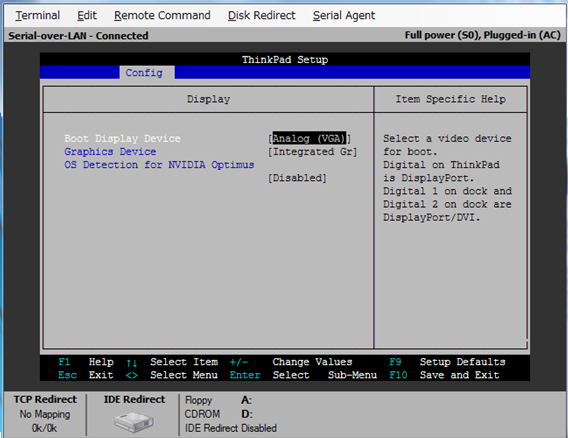Click the up-down arrows Select Item hint
The image size is (568, 438).
click(172, 362)
